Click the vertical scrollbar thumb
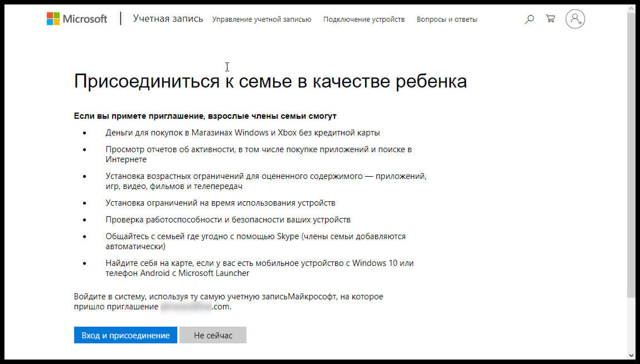The height and width of the screenshot is (364, 640). (x=631, y=155)
